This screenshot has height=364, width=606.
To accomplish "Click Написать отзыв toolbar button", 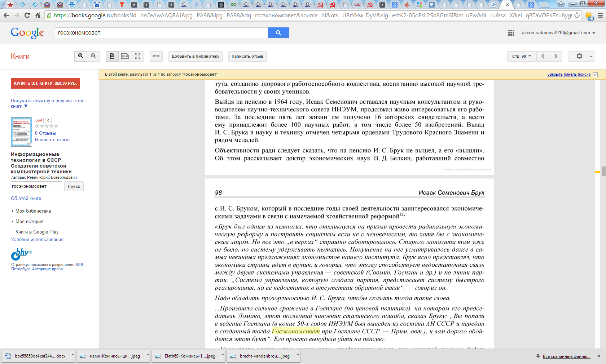I will (x=247, y=56).
